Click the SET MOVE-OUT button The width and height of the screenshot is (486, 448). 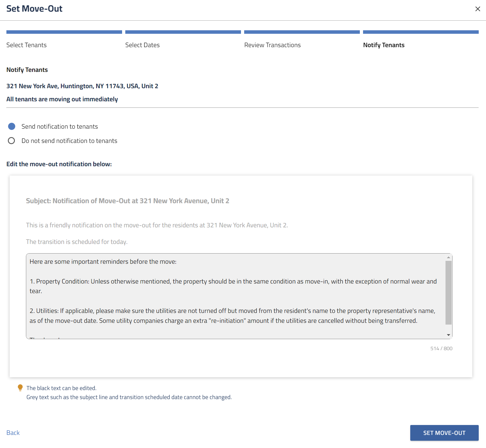coord(444,433)
